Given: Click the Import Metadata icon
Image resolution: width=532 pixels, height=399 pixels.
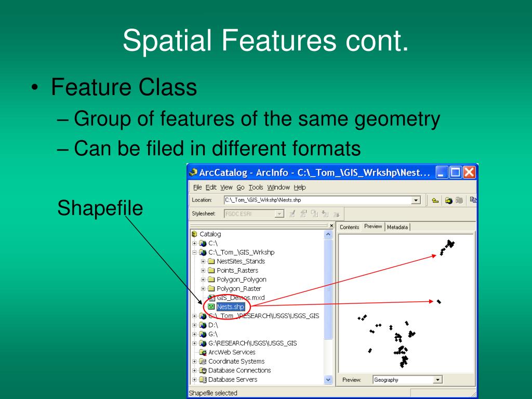Looking at the screenshot, I should click(x=325, y=214).
